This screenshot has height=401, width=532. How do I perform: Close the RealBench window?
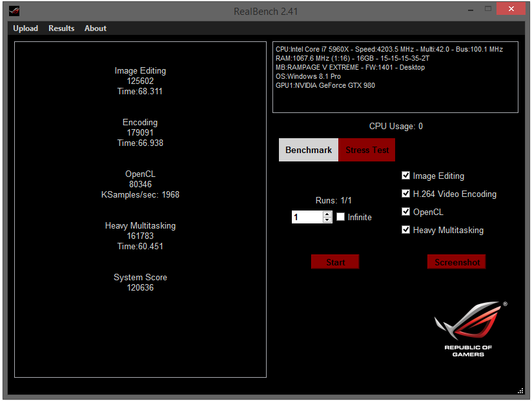point(511,9)
